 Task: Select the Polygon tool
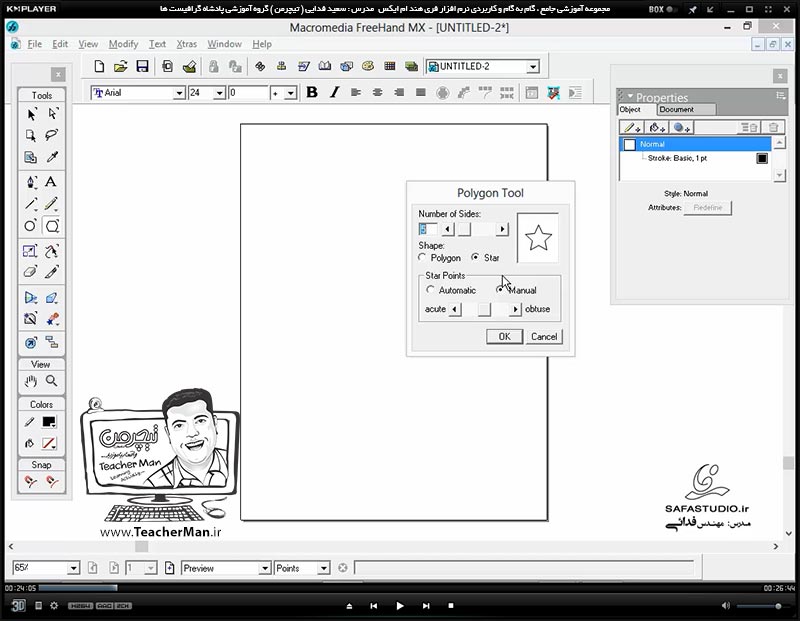click(52, 226)
